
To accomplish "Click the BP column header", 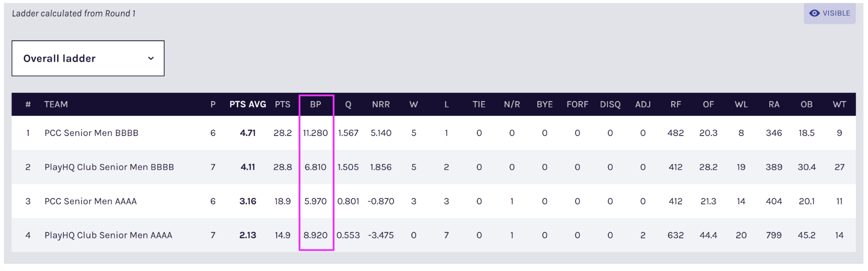I will pyautogui.click(x=316, y=105).
